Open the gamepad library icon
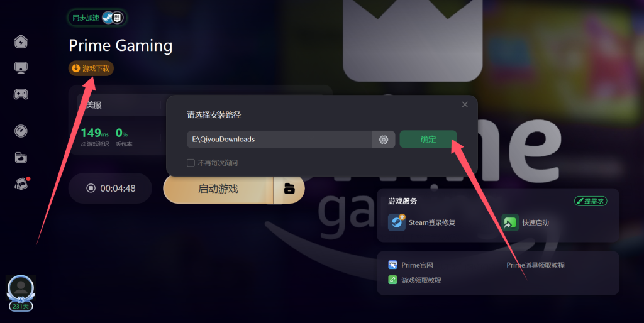Screen dimensions: 644x323 tap(21, 94)
